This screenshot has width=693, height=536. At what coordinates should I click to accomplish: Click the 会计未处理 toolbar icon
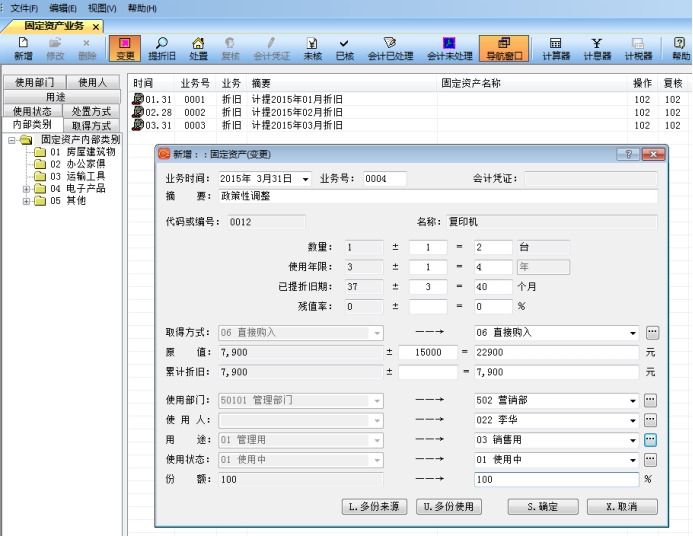click(x=449, y=49)
